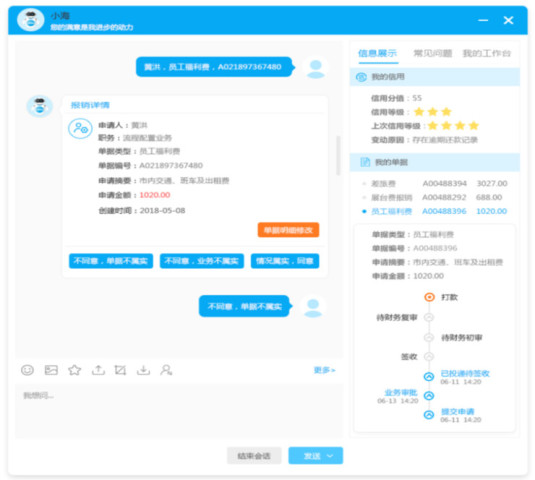The image size is (535, 480).
Task: Expand the 更多 toolbar options
Action: 324,370
